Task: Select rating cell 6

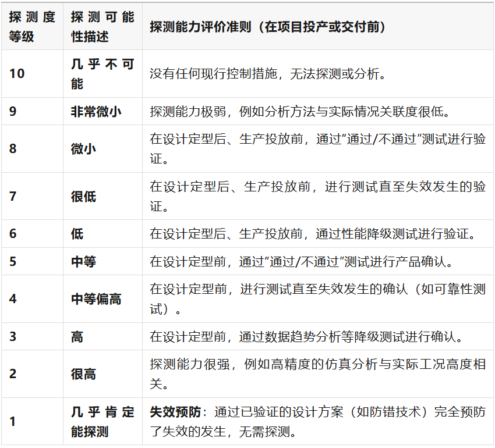Action: click(32, 234)
